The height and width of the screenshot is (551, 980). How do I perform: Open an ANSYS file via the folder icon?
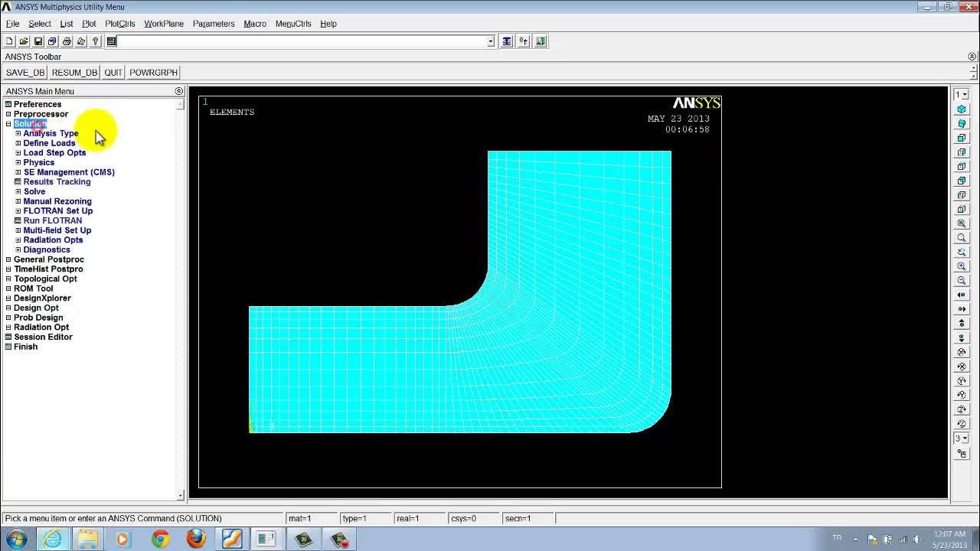pos(24,41)
